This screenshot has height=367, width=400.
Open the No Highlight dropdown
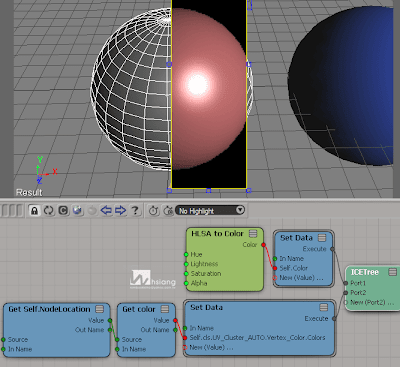pyautogui.click(x=210, y=210)
